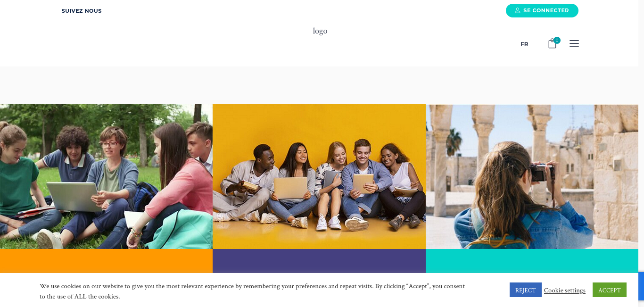The image size is (644, 307).
Task: Click the purple color block
Action: [x=319, y=261]
